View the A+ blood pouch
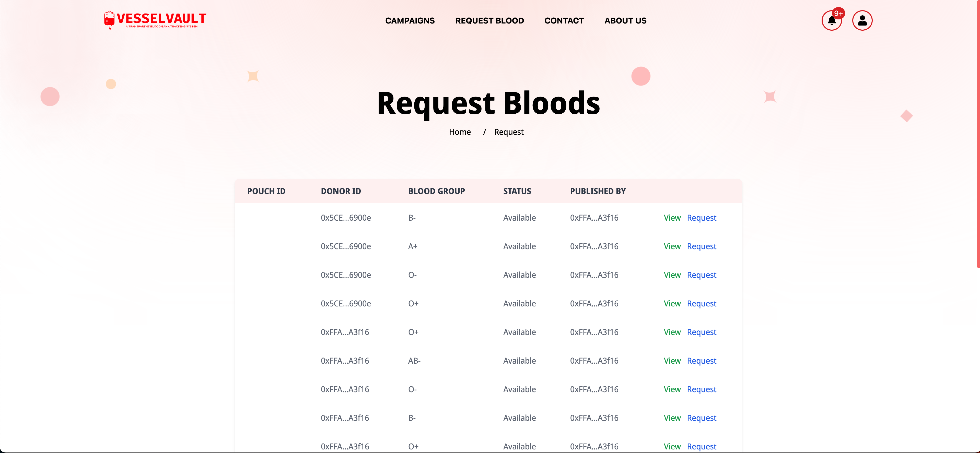 coord(672,246)
